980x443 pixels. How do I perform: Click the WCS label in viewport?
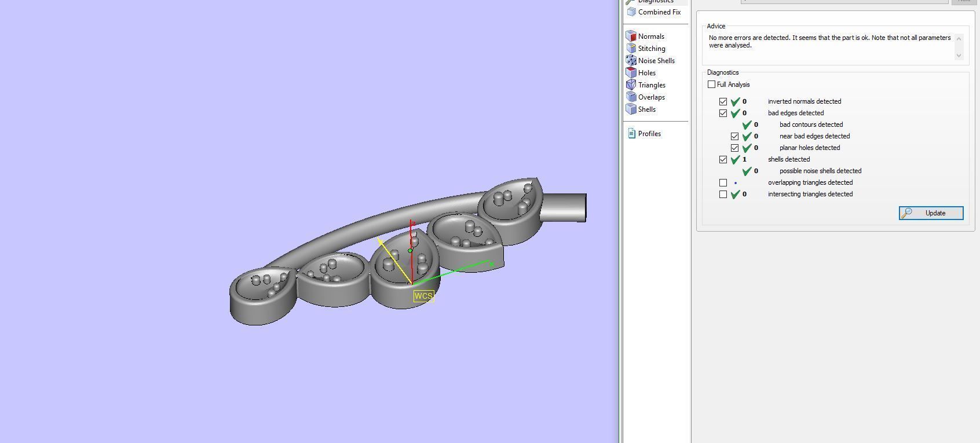pos(423,296)
